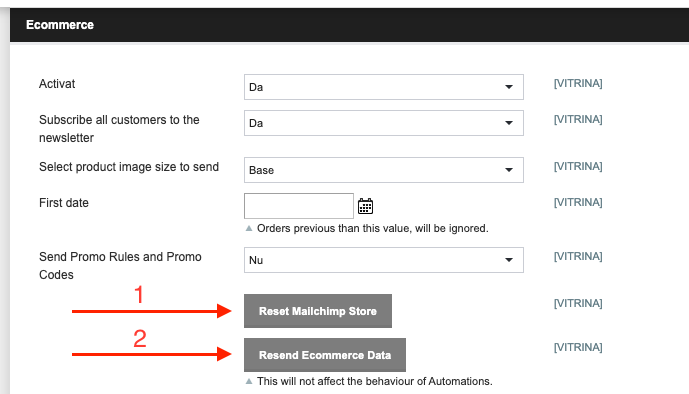Image resolution: width=689 pixels, height=394 pixels.
Task: Click [VITRINA] label beside Resend Ecommerce Data
Action: [578, 347]
